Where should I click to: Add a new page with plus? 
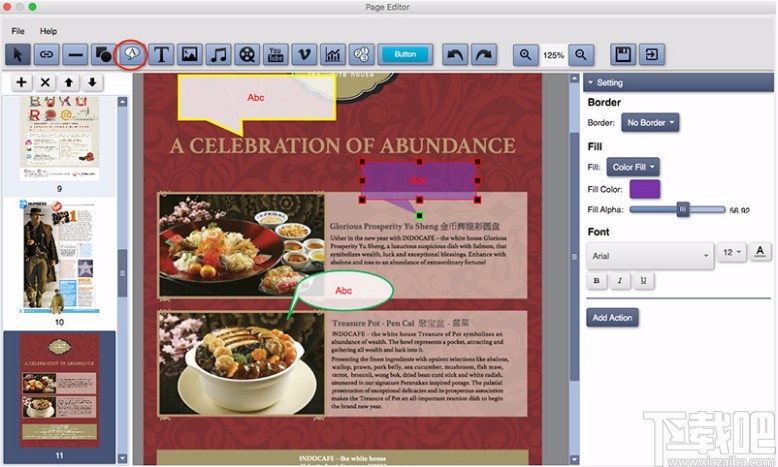[x=21, y=82]
